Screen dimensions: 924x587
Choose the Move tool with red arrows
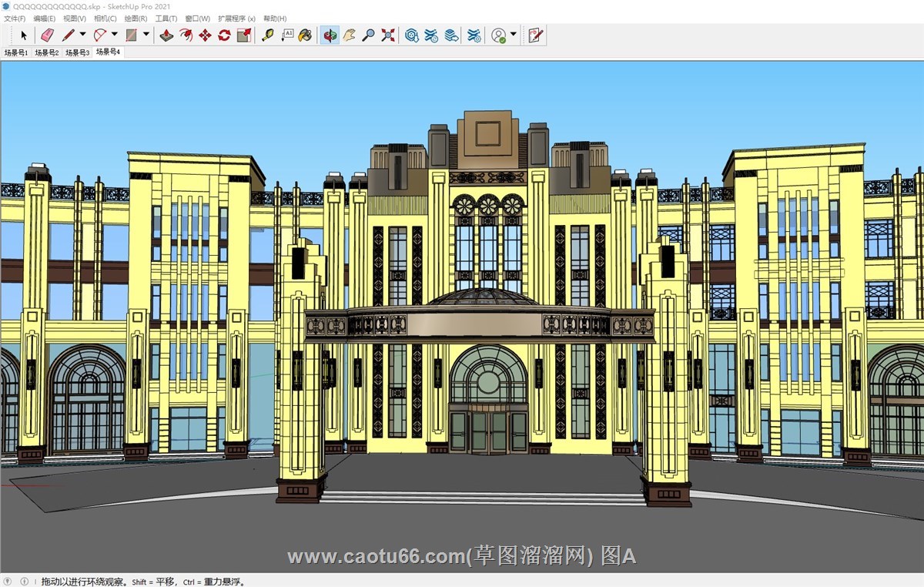click(205, 35)
